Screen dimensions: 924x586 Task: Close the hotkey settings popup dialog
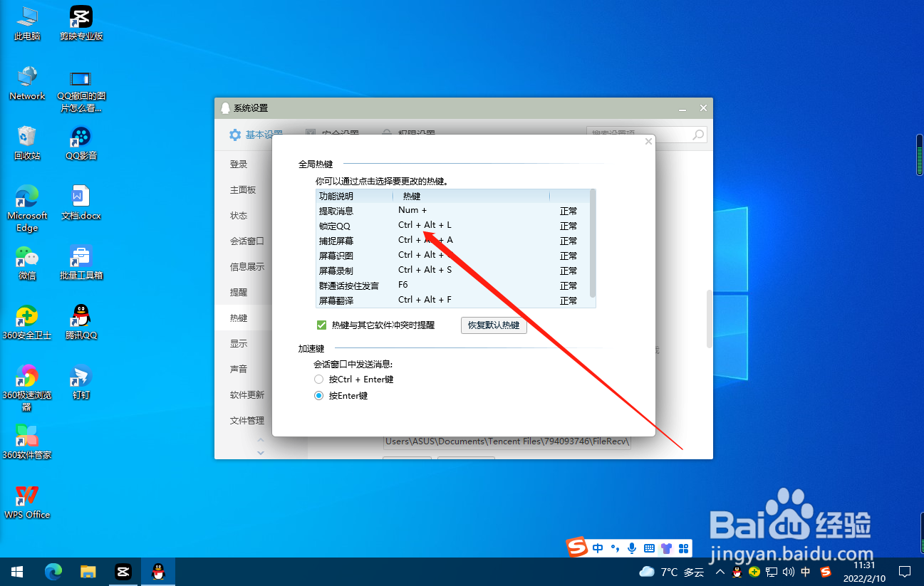tap(648, 142)
